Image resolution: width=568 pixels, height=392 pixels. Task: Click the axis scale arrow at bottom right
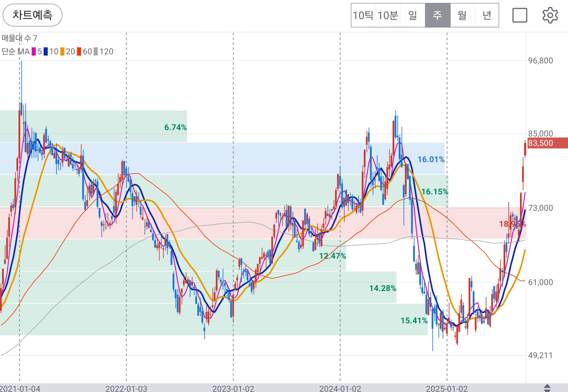tap(547, 388)
